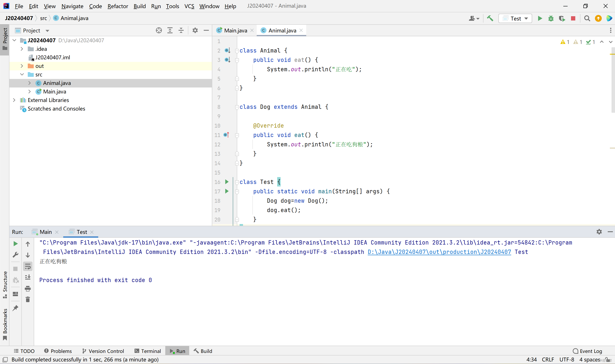This screenshot has width=615, height=364.
Task: Open the Terminal tool window button
Action: click(x=148, y=351)
